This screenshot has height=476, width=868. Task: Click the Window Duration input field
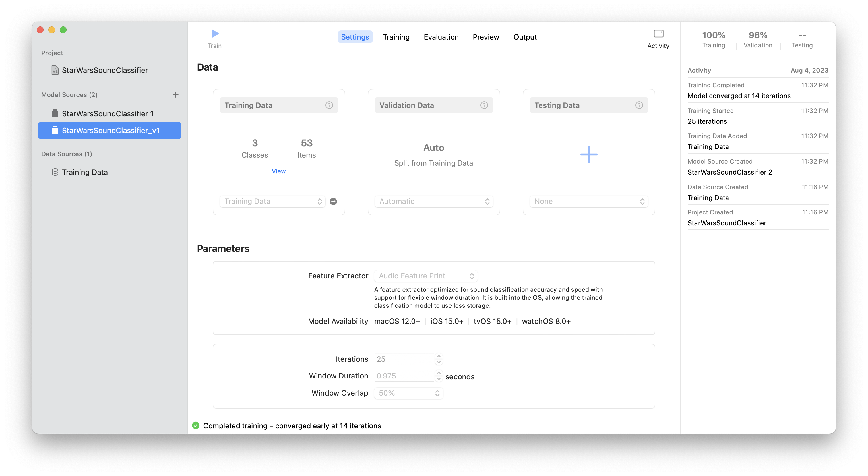tap(404, 376)
